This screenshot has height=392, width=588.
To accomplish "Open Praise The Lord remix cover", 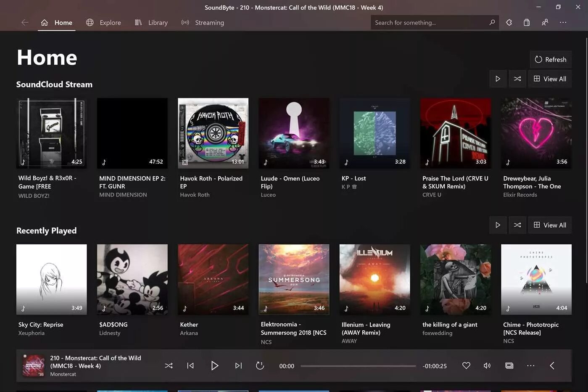I will click(456, 133).
